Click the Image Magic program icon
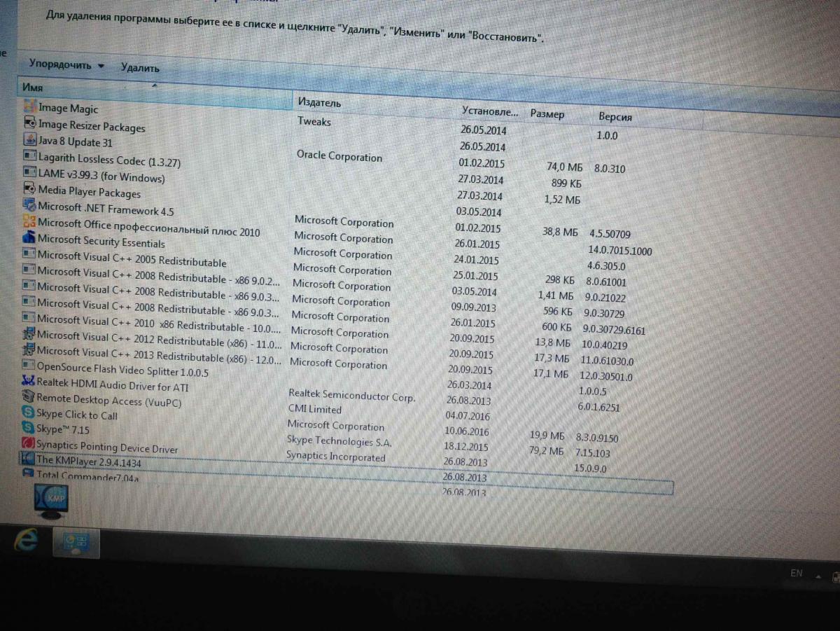Image resolution: width=840 pixels, height=631 pixels. pos(30,106)
